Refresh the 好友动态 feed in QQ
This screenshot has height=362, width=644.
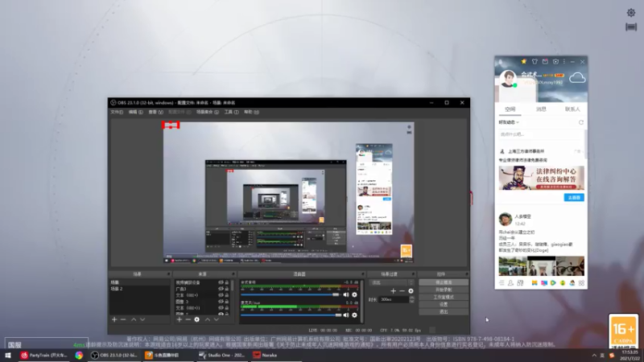point(580,122)
